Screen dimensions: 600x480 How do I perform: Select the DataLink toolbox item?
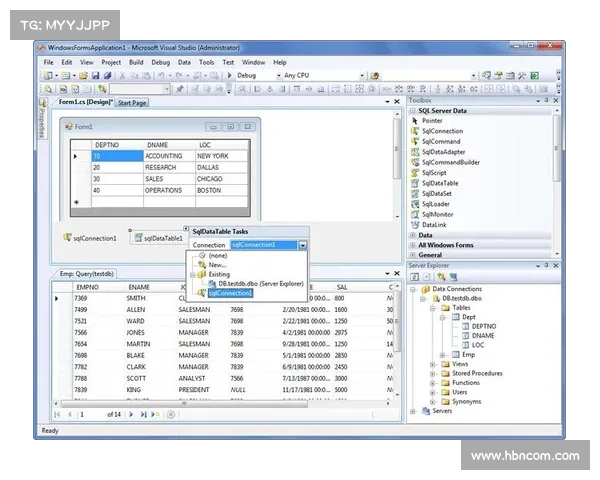tap(434, 225)
